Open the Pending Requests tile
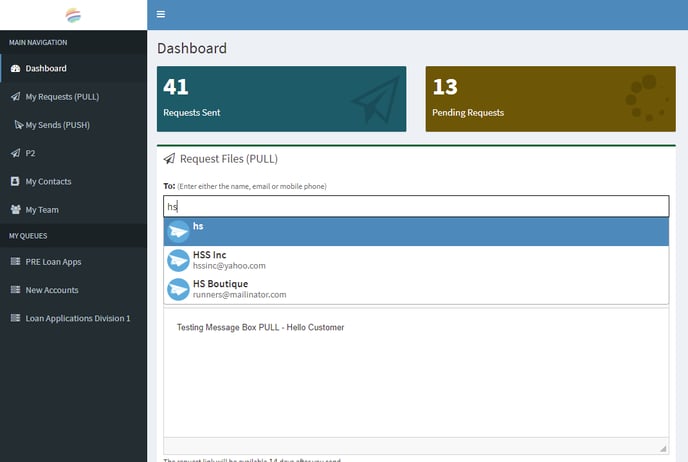The image size is (688, 462). tap(550, 99)
